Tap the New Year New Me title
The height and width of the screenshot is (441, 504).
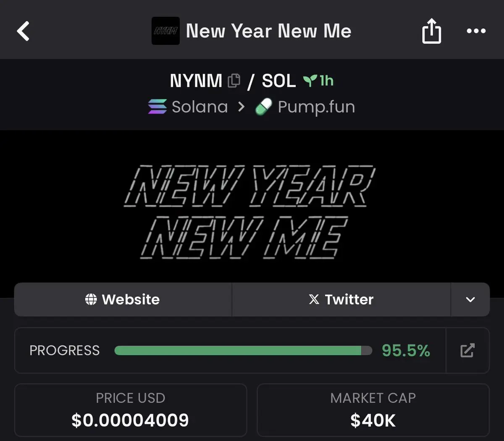[x=268, y=31]
